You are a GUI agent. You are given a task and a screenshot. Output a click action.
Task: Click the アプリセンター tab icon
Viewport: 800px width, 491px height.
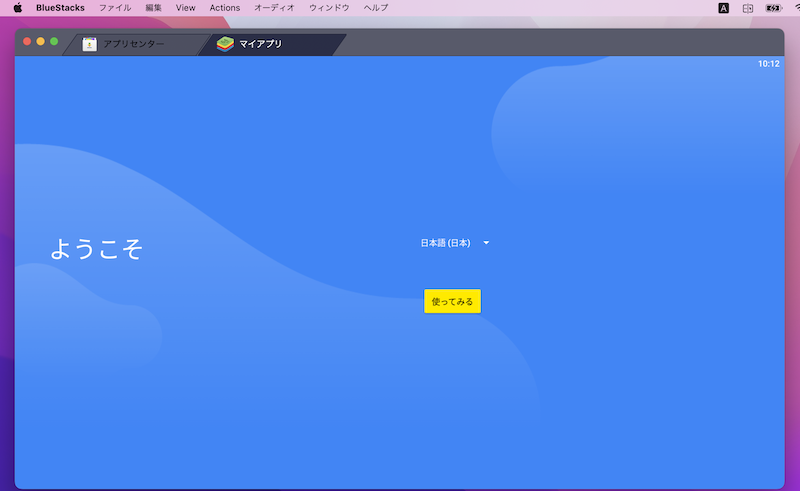click(90, 44)
